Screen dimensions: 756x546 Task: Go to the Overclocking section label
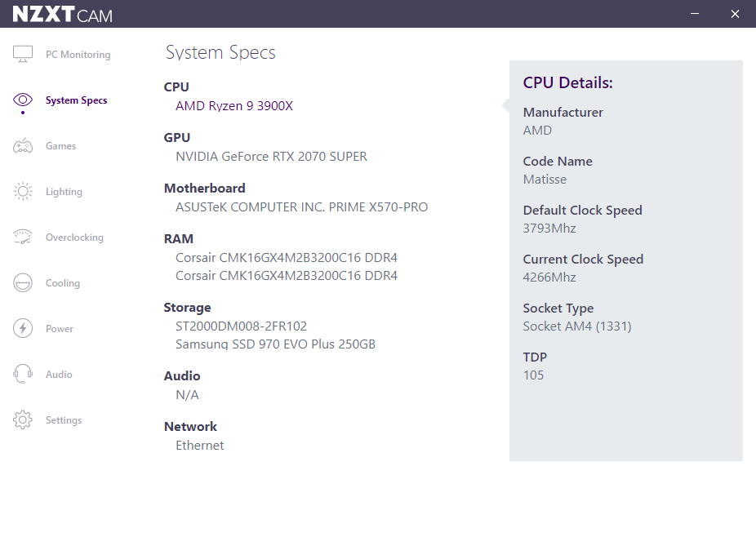pos(74,237)
